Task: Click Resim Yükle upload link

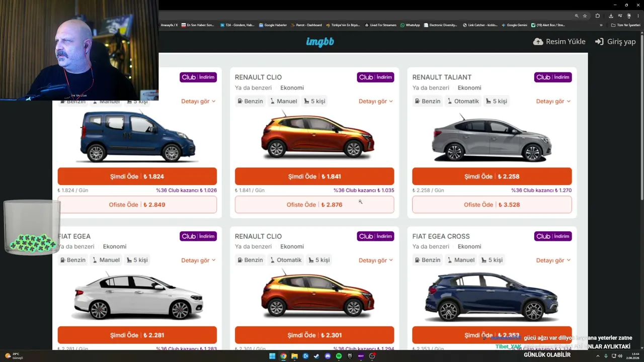Action: (x=559, y=42)
